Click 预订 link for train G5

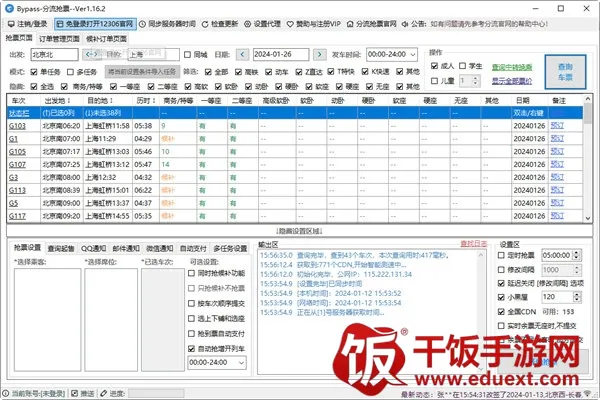tap(557, 203)
